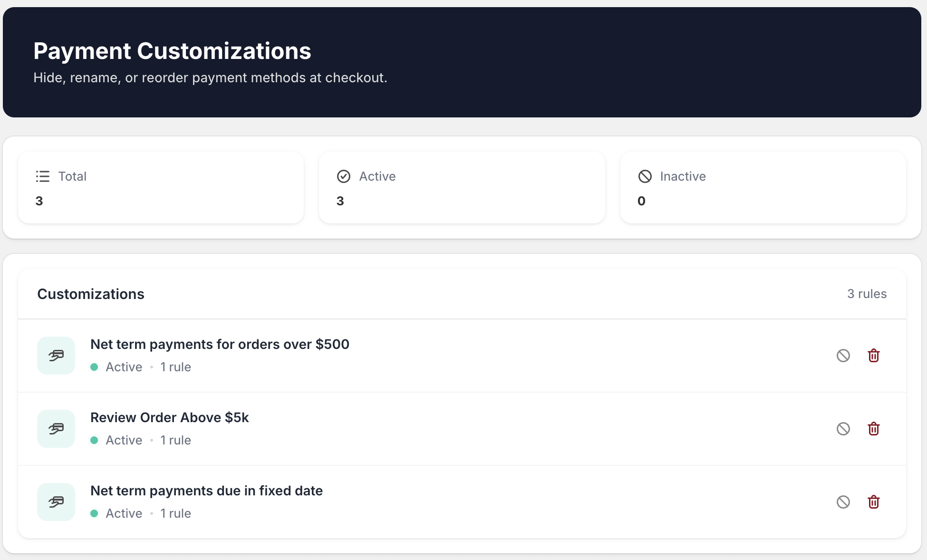Select the payment method icon beside 'Net term payments for orders over $500'

56,355
